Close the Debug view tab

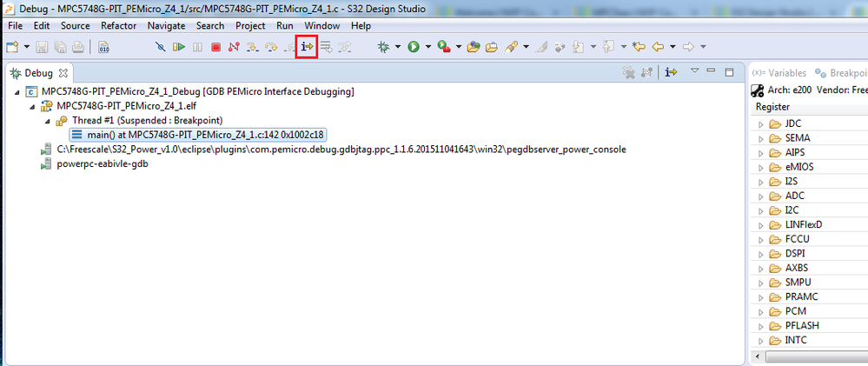tap(63, 73)
